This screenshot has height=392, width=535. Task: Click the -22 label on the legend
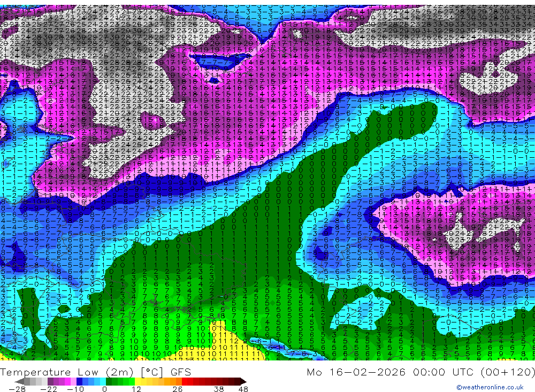[49, 389]
